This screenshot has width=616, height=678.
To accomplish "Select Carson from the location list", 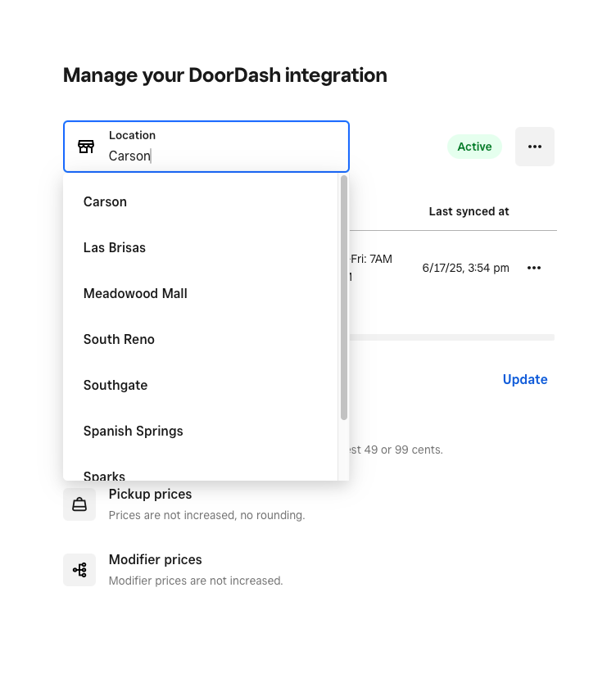I will point(105,201).
